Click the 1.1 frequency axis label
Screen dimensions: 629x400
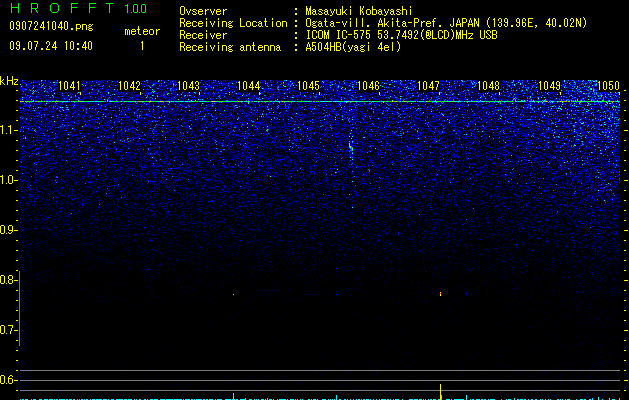click(9, 130)
